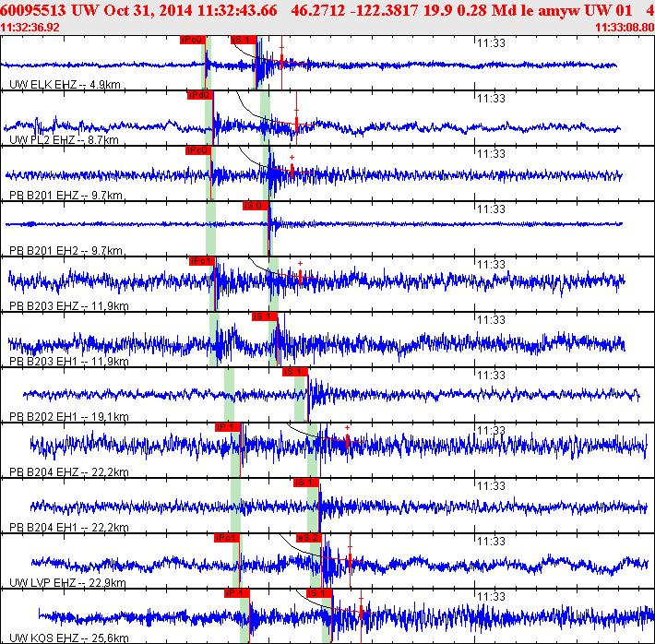Click the 11:33 time label in the UW PL2 row
655x644 pixels.
(491, 99)
